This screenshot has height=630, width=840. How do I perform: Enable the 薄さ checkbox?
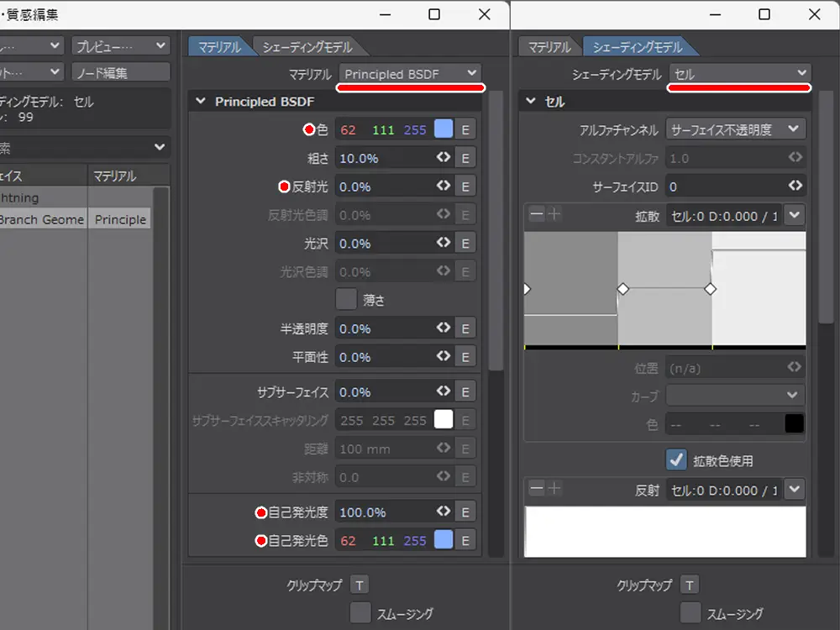pos(346,299)
